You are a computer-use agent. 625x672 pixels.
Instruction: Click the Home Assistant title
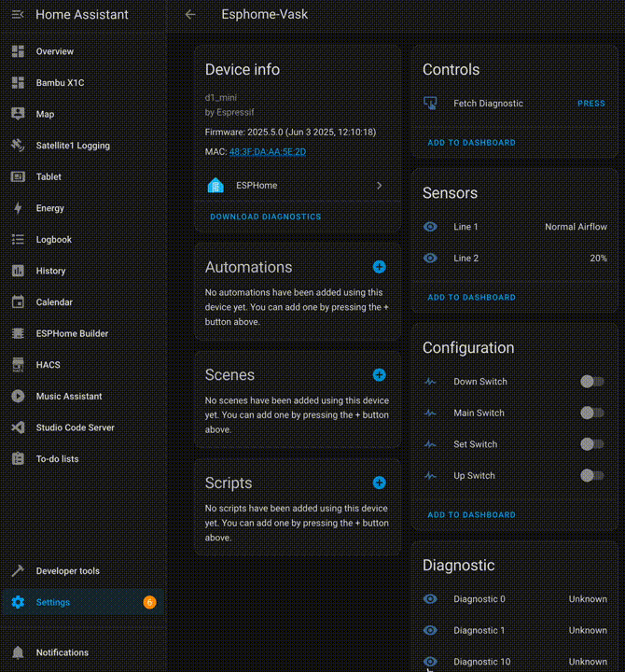82,15
